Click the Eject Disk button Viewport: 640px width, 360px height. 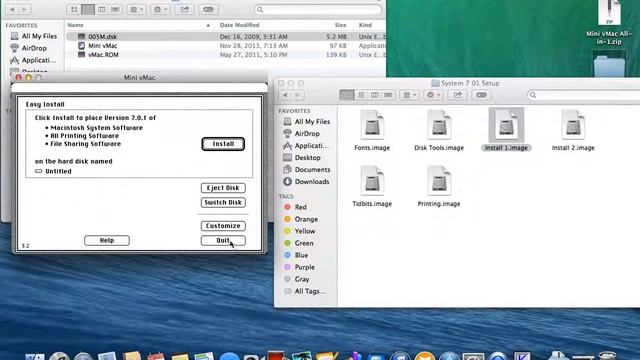[223, 188]
